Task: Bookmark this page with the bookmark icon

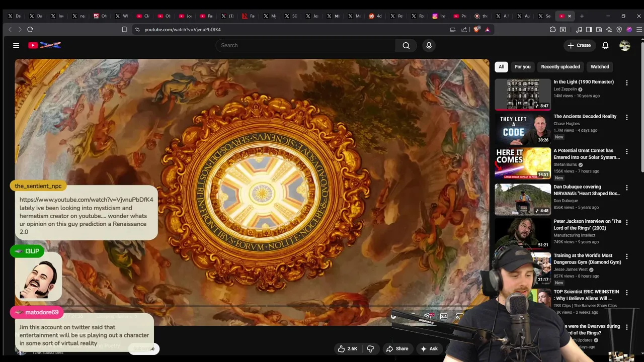Action: pos(124,30)
